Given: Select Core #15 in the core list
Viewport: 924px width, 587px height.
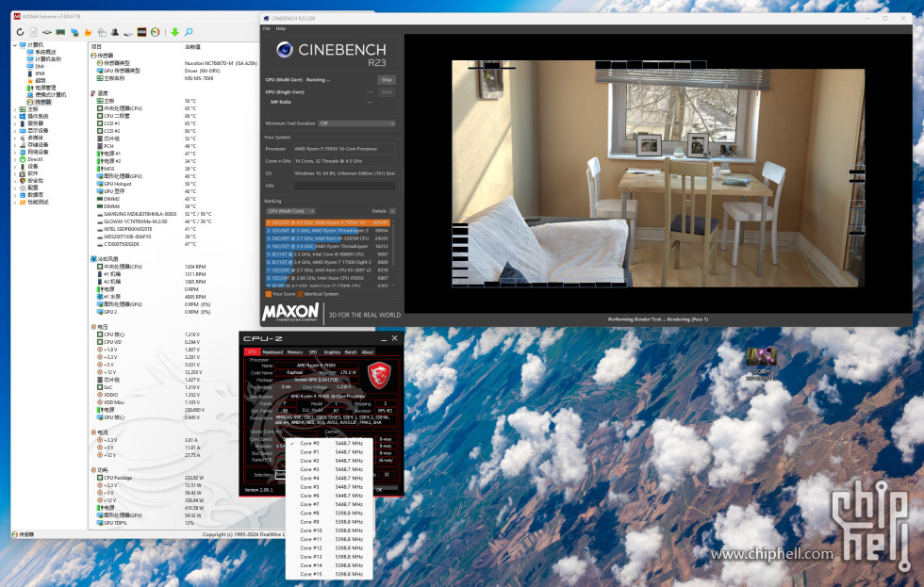Looking at the screenshot, I should pos(329,574).
